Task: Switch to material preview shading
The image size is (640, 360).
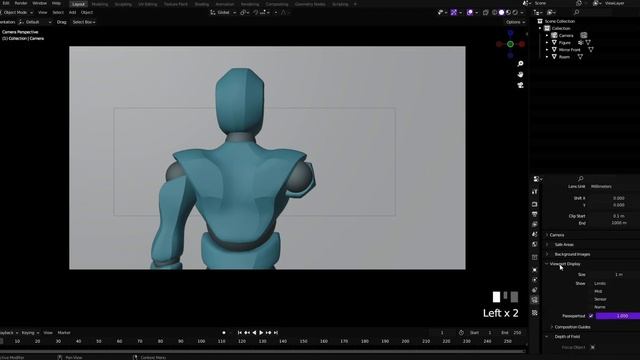Action: point(508,13)
